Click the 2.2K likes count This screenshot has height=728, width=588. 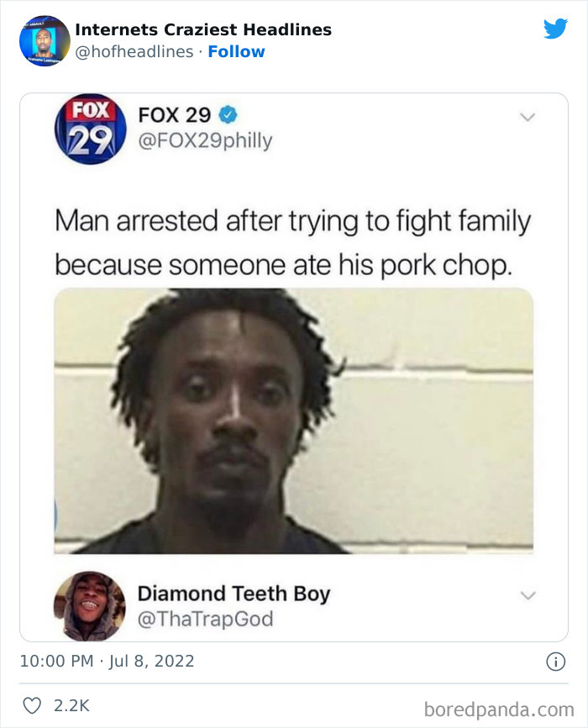click(71, 705)
